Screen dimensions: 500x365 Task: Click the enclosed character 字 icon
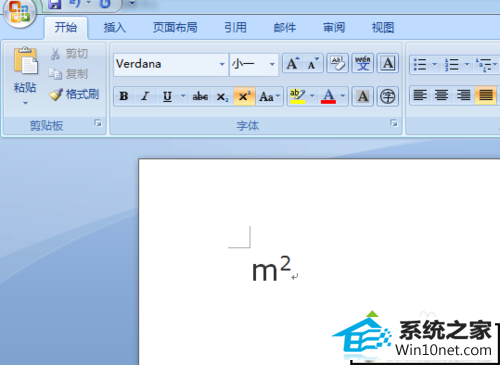[388, 97]
